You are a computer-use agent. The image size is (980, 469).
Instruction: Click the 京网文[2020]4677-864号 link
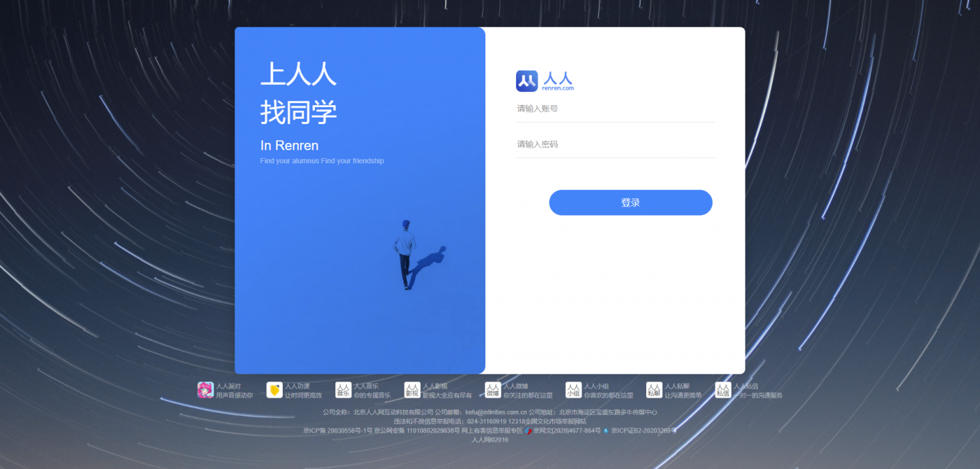(x=567, y=430)
